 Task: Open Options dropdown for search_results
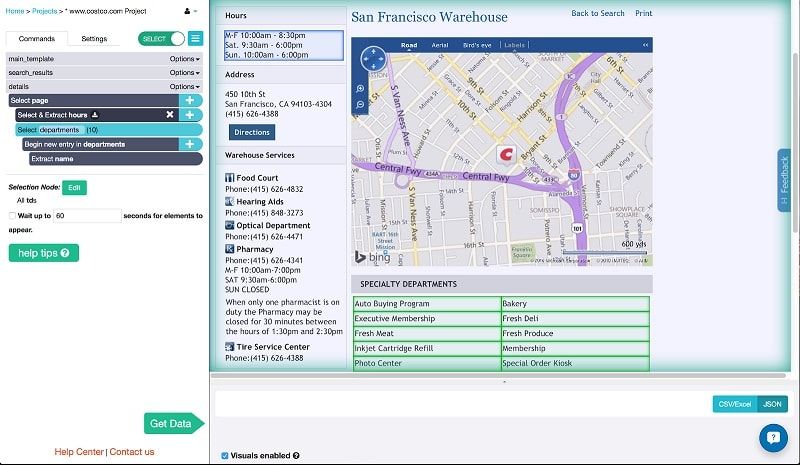[x=184, y=72]
